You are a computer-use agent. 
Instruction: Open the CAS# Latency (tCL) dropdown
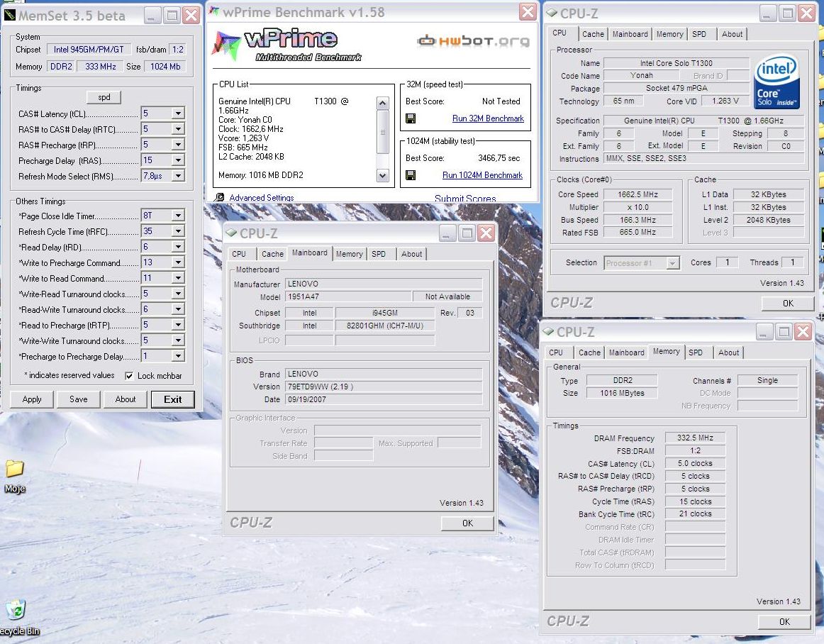(178, 113)
